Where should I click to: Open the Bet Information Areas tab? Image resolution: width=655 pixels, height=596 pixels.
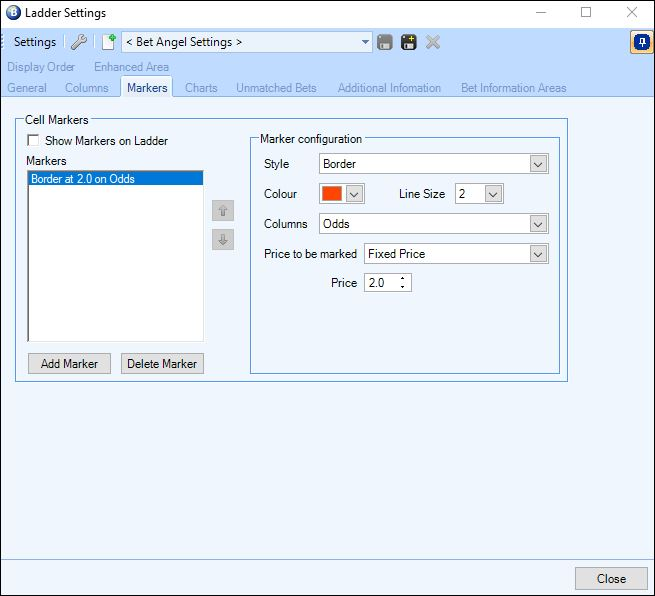click(x=514, y=88)
